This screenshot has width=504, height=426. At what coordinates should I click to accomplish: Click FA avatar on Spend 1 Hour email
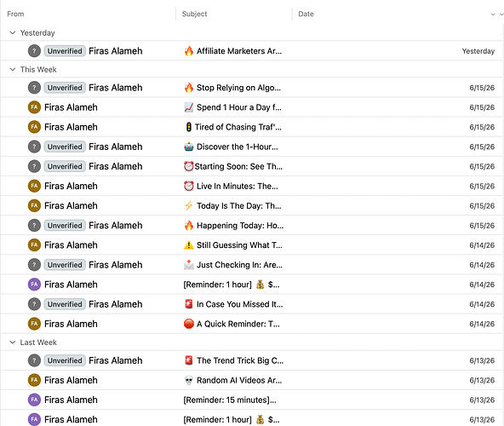34,107
